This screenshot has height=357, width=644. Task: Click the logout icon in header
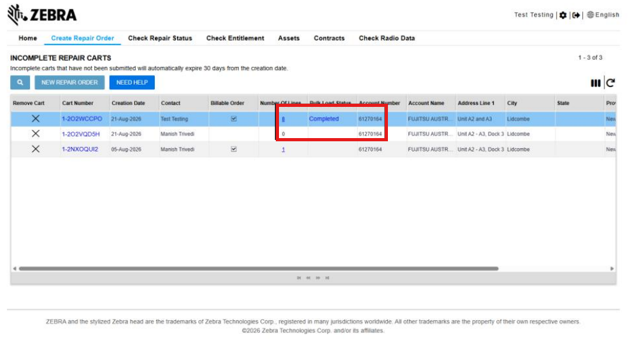coord(576,15)
